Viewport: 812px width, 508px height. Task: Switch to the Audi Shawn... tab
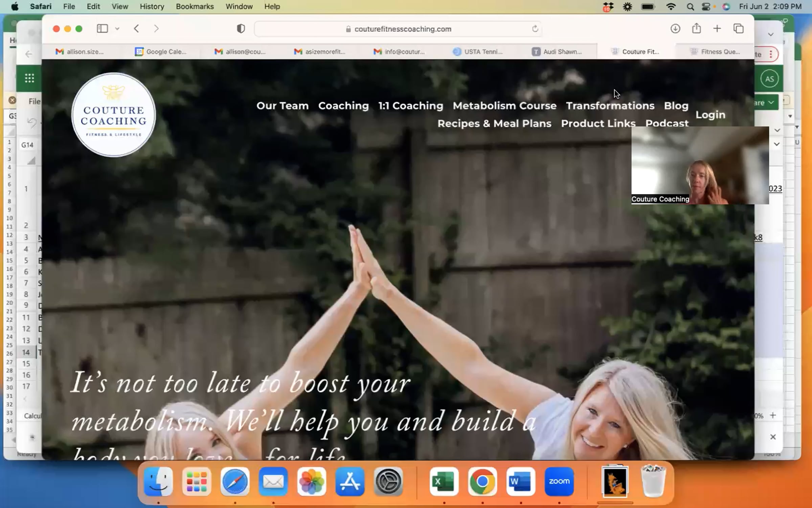(557, 51)
